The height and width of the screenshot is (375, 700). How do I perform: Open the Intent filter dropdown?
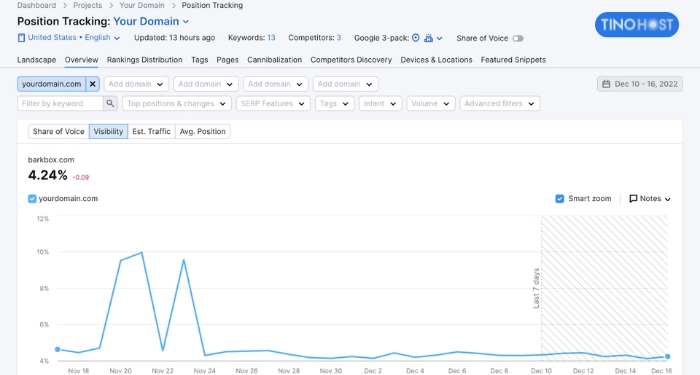tap(380, 104)
